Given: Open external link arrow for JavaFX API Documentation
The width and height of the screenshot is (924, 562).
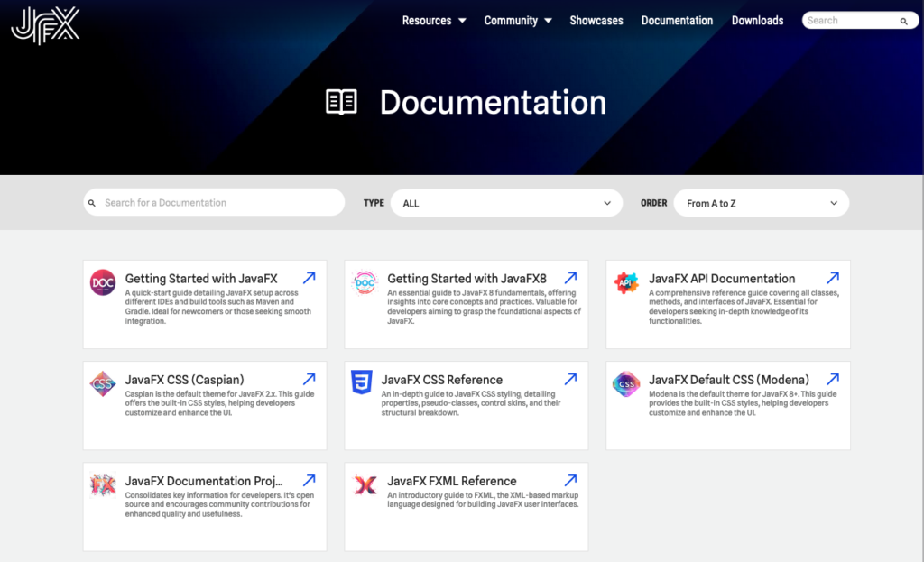Looking at the screenshot, I should pos(833,278).
